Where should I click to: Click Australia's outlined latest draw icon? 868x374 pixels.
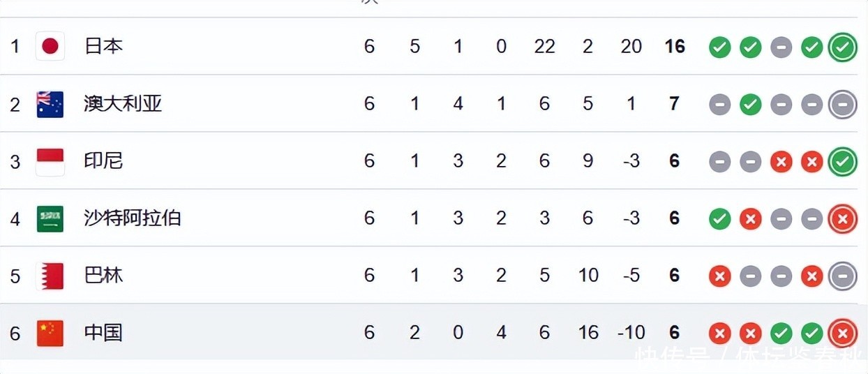pos(842,105)
